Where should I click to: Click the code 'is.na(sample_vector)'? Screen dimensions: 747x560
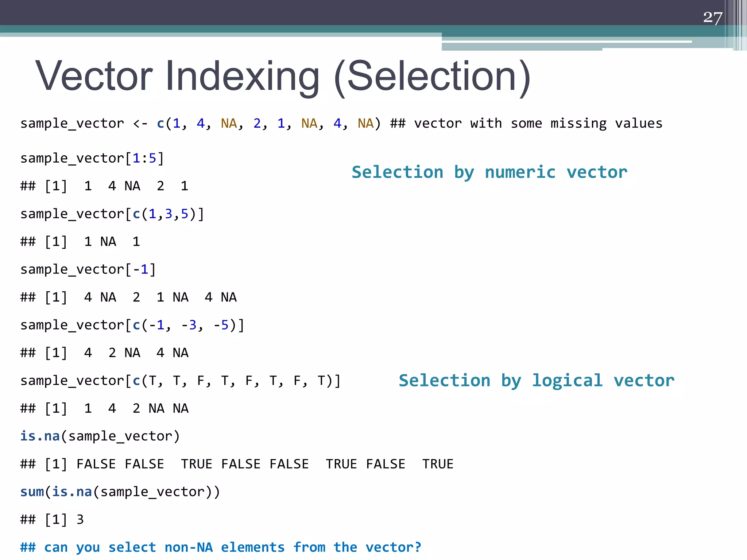click(100, 436)
